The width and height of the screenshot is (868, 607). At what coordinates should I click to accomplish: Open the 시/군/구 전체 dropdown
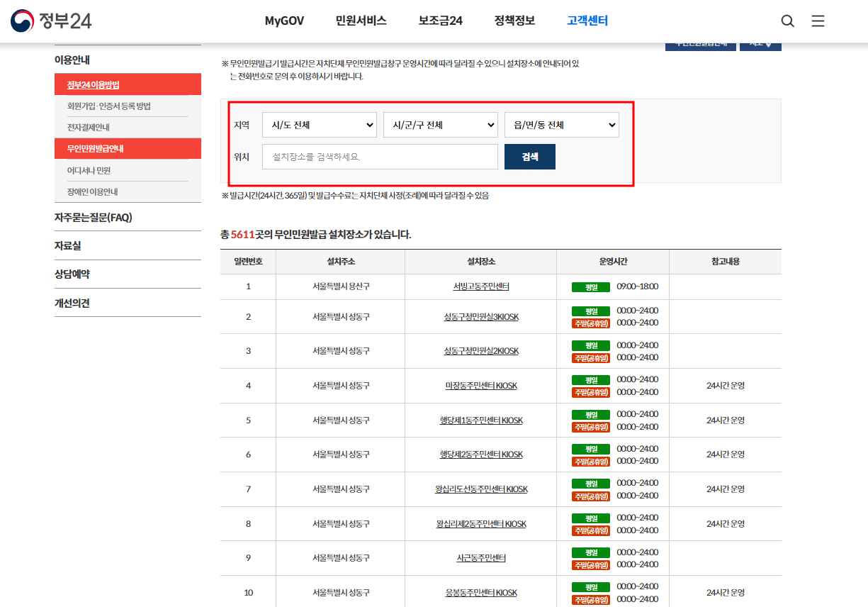pyautogui.click(x=440, y=124)
